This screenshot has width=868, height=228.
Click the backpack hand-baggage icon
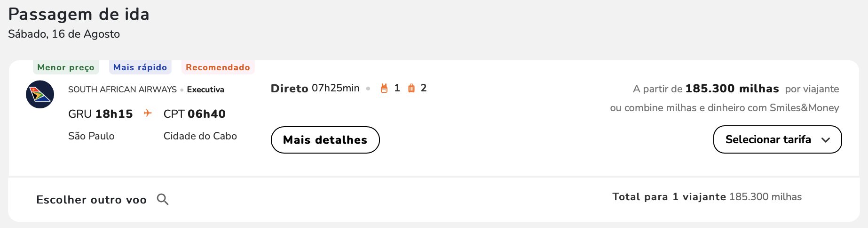(384, 88)
